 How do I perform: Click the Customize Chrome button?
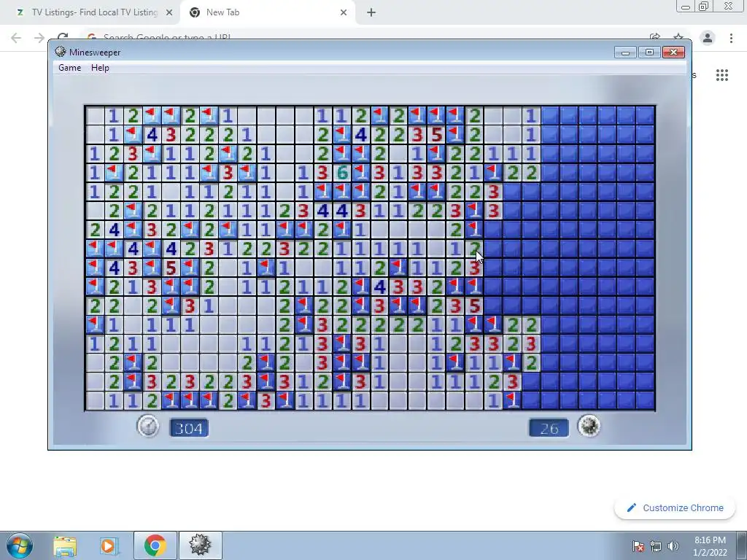click(675, 507)
